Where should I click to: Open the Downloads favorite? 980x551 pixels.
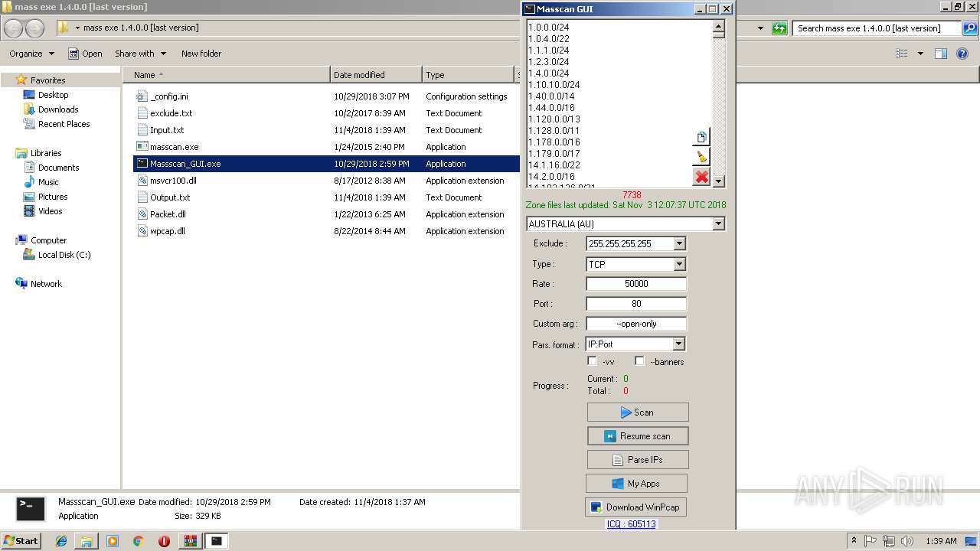pos(58,109)
